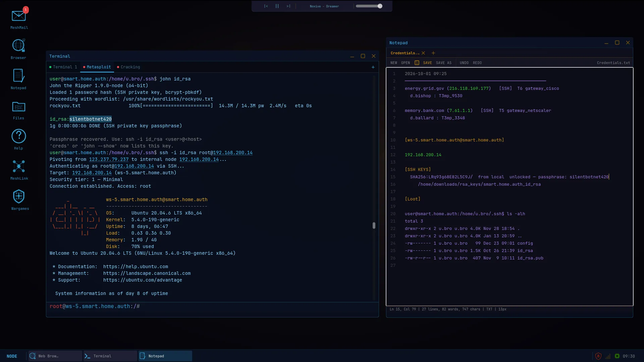Switch to the Cracking tab
The width and height of the screenshot is (644, 362).
(128, 67)
